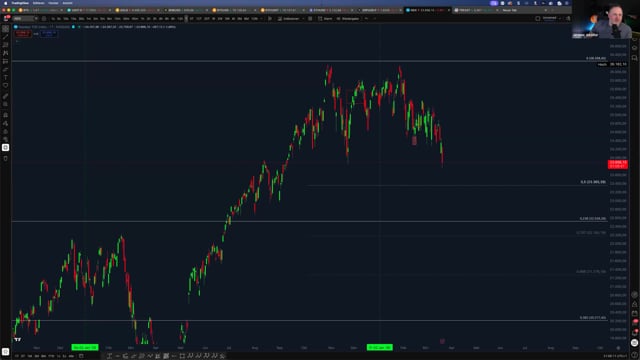
Task: Select the crosshair cursor tool in left toolbar
Action: pos(5,29)
